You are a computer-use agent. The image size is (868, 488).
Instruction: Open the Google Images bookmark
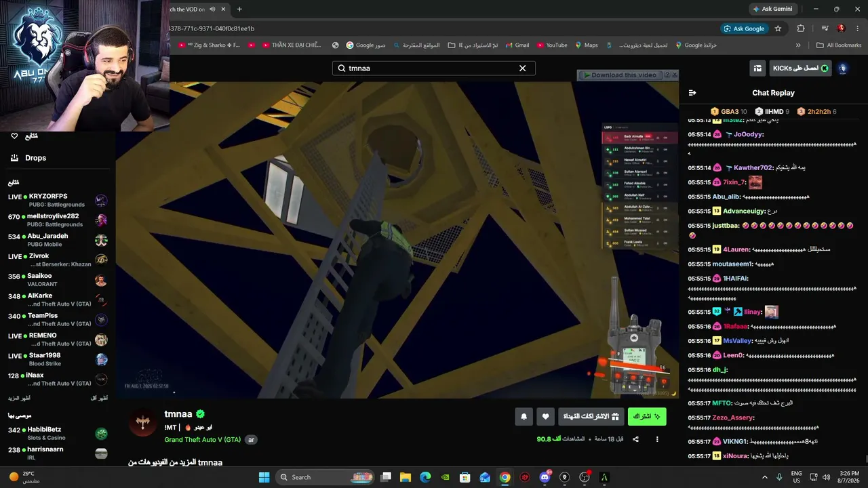pyautogui.click(x=366, y=45)
